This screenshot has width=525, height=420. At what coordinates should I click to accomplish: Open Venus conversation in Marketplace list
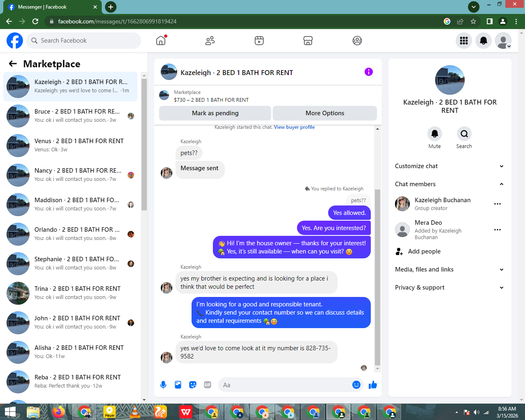click(x=70, y=145)
